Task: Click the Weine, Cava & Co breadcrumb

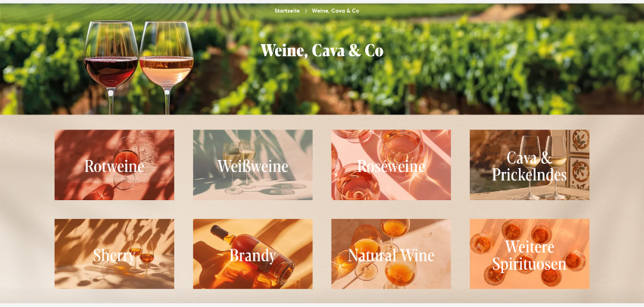Action: click(335, 11)
